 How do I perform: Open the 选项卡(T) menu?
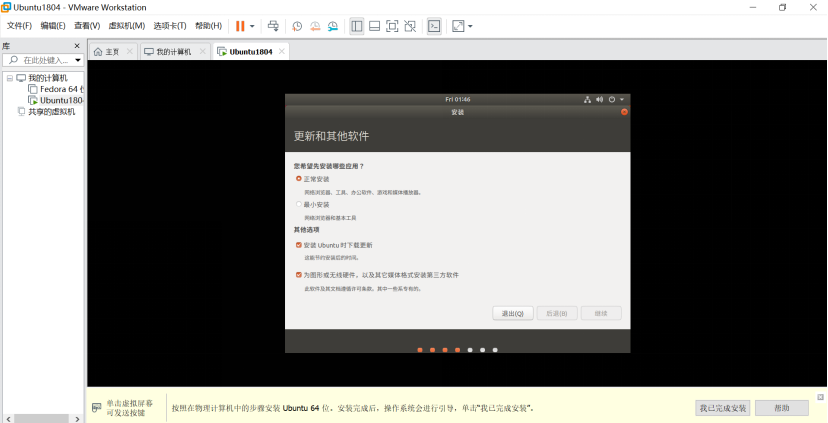[170, 25]
